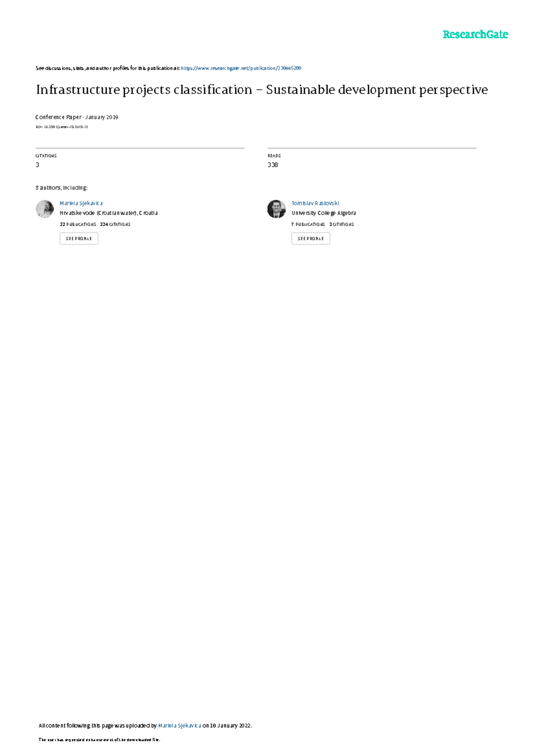Click See Profile under Tomislav Rastovski
535x756 pixels.
click(x=311, y=239)
